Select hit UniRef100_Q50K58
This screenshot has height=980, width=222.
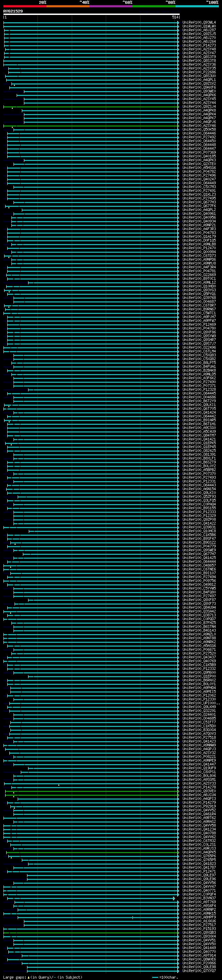[199, 130]
